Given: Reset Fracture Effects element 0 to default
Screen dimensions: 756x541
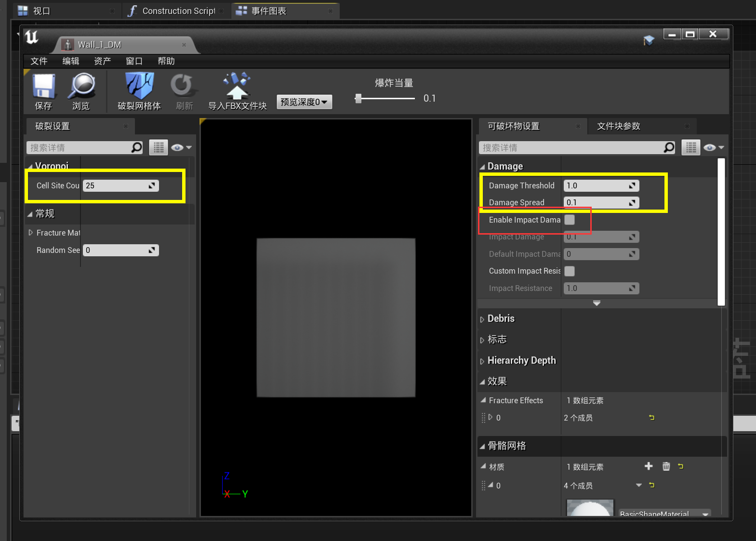Looking at the screenshot, I should (x=651, y=418).
